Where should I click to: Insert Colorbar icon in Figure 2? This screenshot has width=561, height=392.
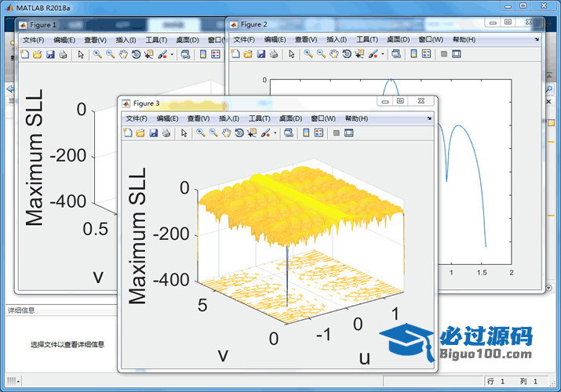tap(414, 54)
